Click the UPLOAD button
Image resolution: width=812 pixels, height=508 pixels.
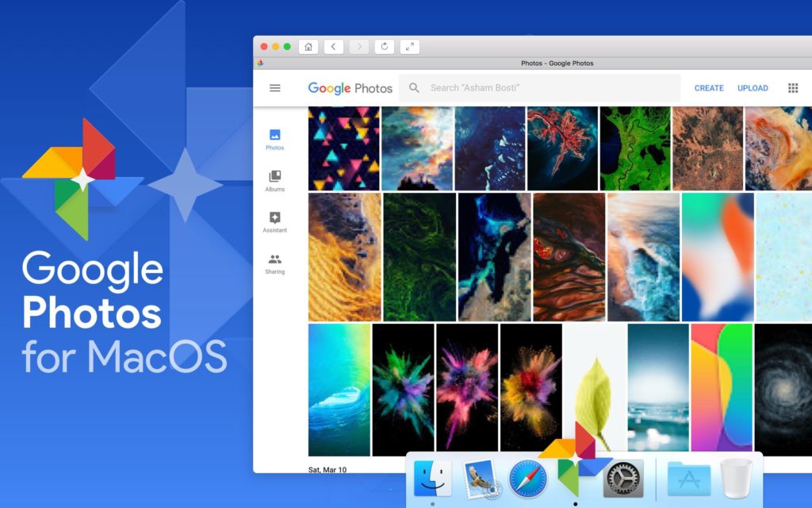(x=753, y=88)
